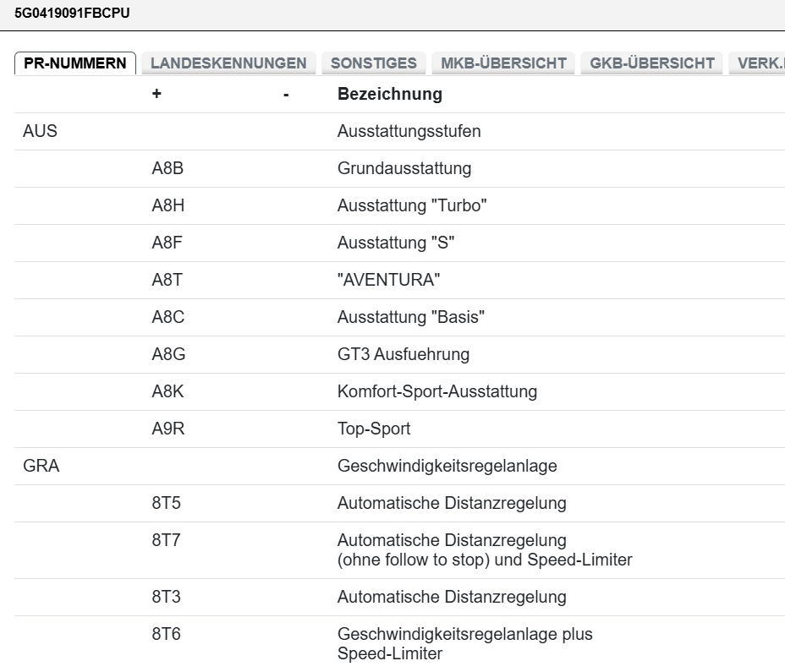Click the Grundausstattung description
Screen dimensions: 785x672
click(x=403, y=169)
